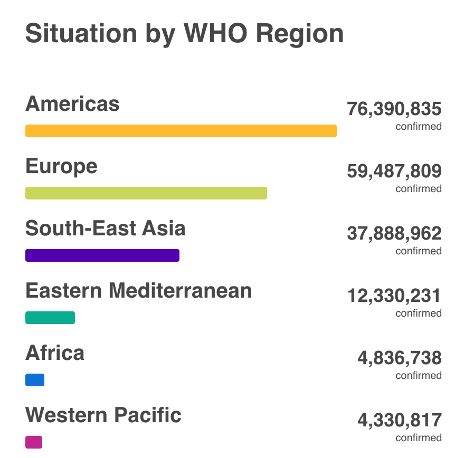Click the Europe yellow-green bar
The width and height of the screenshot is (456, 458).
click(x=146, y=193)
